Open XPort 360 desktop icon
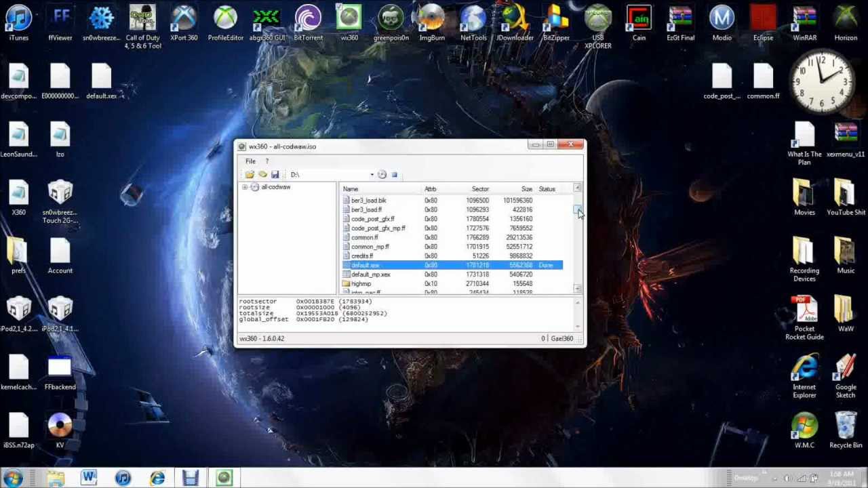Viewport: 868px width, 488px height. tap(184, 23)
